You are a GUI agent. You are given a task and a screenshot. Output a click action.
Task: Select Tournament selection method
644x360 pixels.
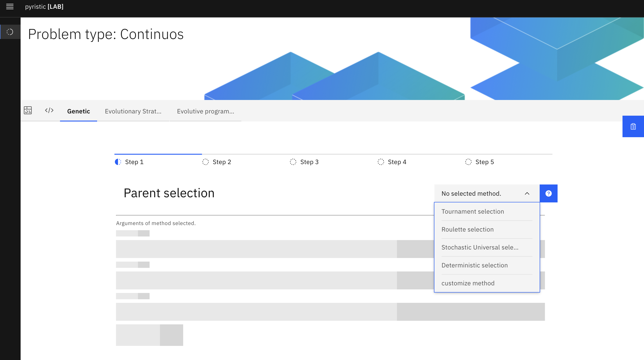472,211
